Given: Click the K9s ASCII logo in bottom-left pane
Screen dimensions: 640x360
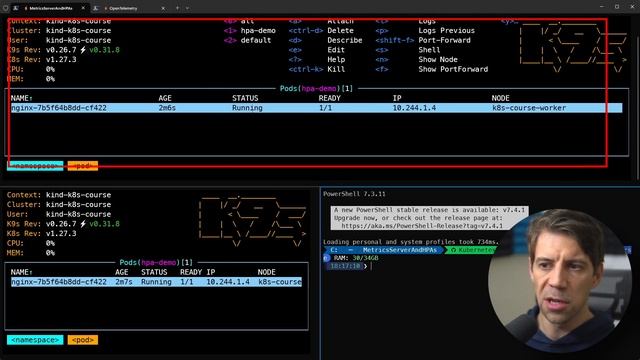Looking at the screenshot, I should point(253,221).
